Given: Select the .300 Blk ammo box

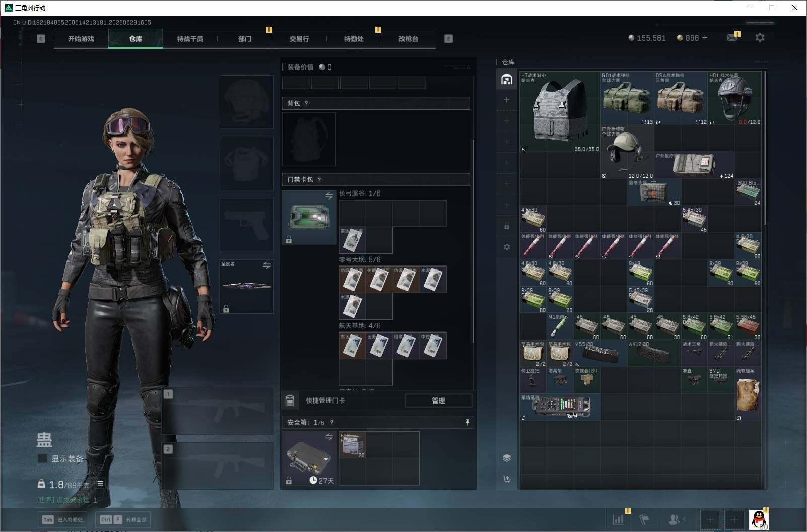Looking at the screenshot, I should click(x=748, y=192).
